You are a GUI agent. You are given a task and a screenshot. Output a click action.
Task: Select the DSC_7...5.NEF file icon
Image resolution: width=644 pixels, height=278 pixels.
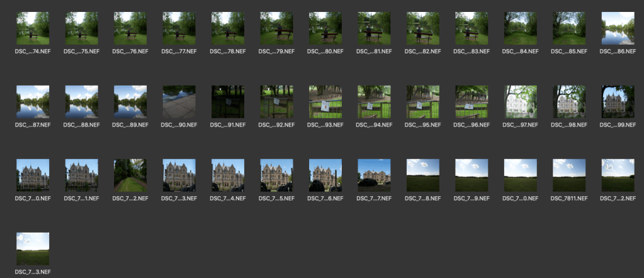[278, 175]
